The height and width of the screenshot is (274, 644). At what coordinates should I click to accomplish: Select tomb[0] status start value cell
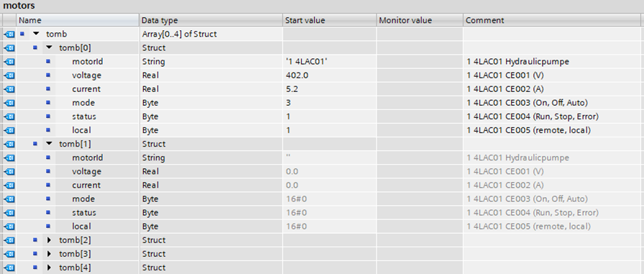[x=329, y=117]
